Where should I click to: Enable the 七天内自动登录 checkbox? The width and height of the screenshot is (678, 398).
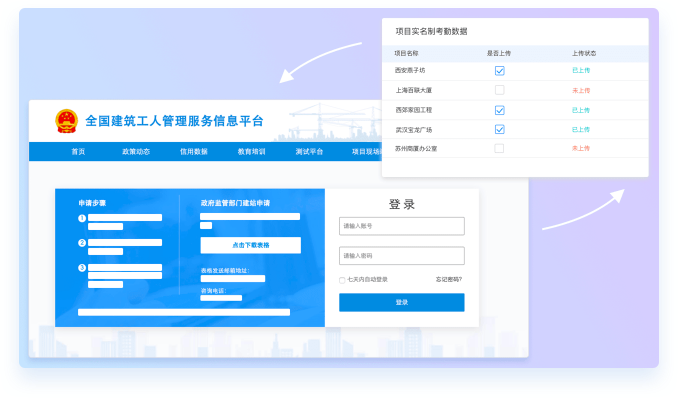pos(342,280)
